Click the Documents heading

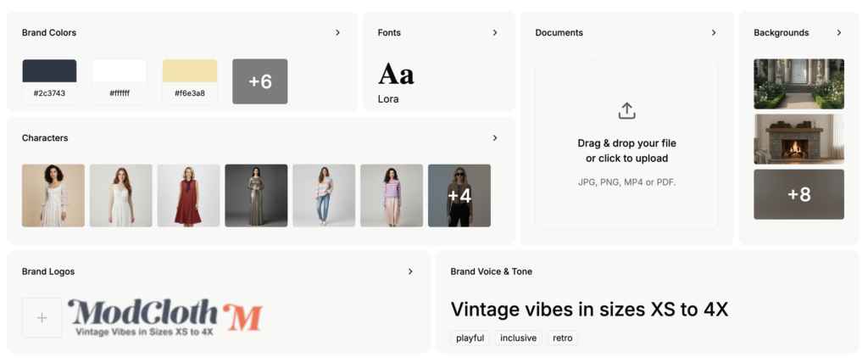559,33
